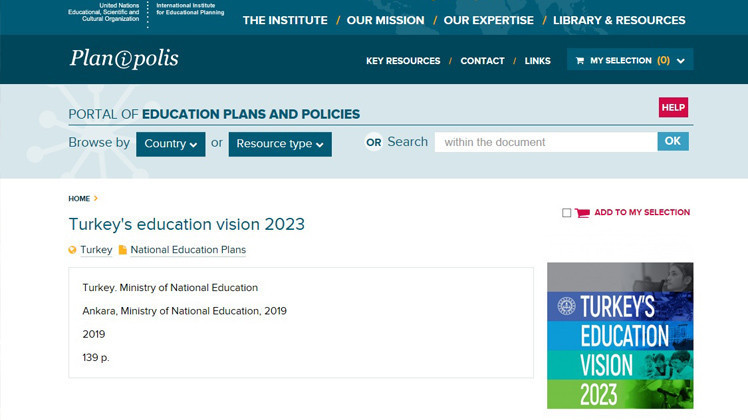Open The Institute menu

284,20
